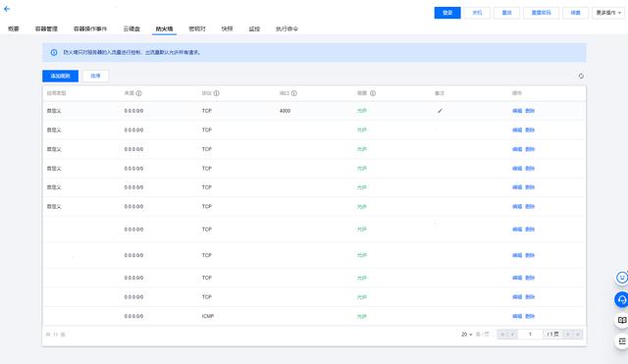This screenshot has width=628, height=364.
Task: Open the book documentation floating icon
Action: click(621, 321)
